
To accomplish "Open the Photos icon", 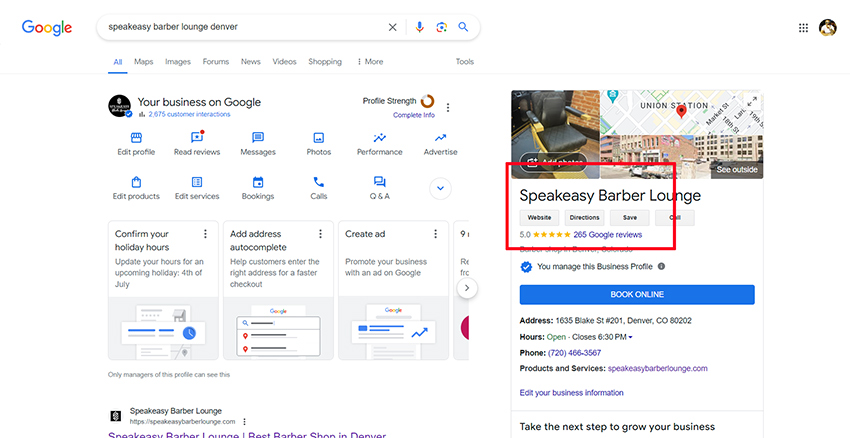I will pyautogui.click(x=319, y=138).
